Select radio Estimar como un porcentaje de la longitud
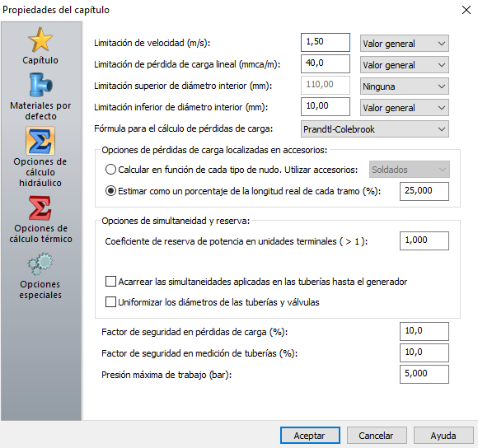478x448 pixels. pos(110,191)
